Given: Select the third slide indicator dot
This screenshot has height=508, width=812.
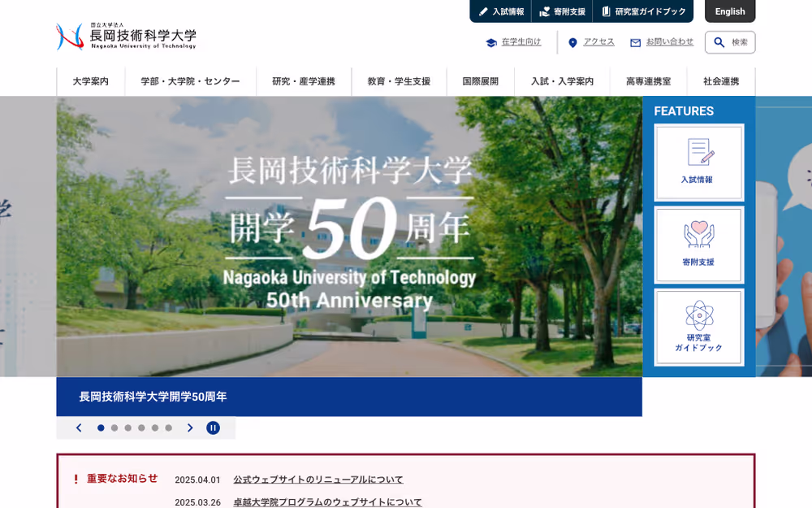Looking at the screenshot, I should pos(128,428).
